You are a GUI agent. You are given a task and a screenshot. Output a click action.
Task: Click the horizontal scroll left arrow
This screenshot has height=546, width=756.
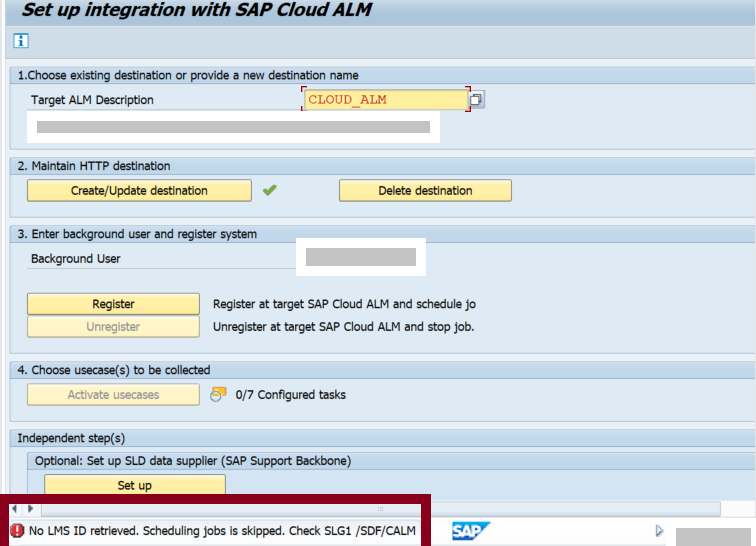(x=15, y=508)
